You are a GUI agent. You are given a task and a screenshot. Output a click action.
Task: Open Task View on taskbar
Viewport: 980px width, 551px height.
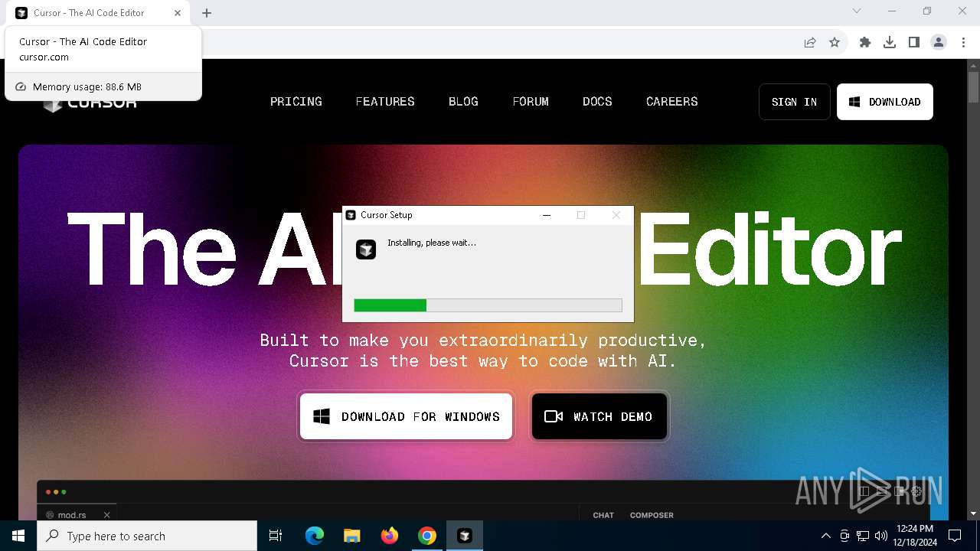276,536
